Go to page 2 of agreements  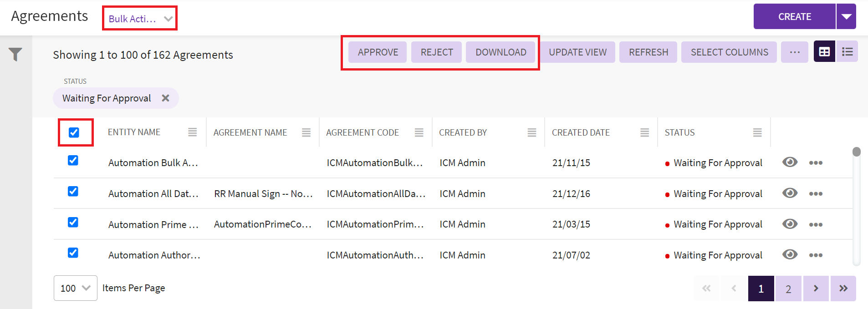click(x=788, y=289)
